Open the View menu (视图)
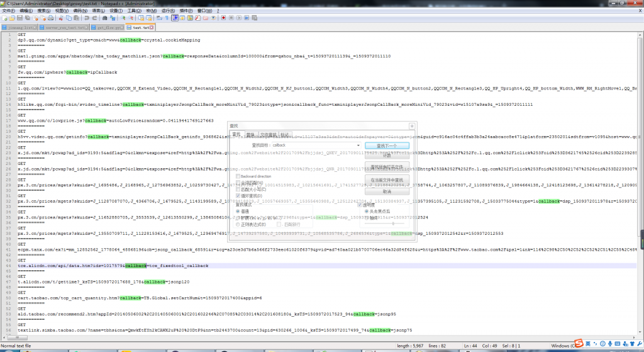 62,11
